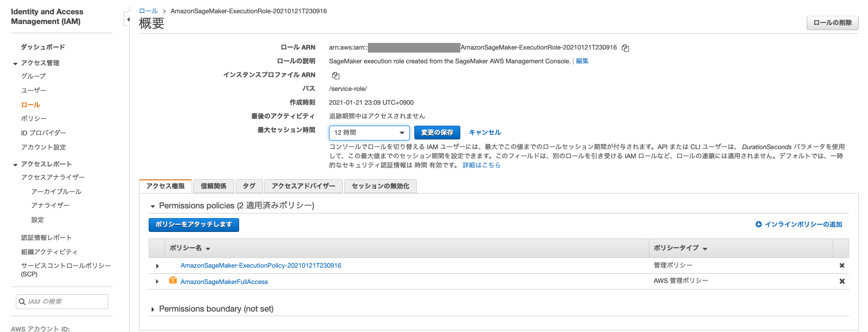Click the /service-role/ path value
The image size is (868, 332).
(348, 89)
